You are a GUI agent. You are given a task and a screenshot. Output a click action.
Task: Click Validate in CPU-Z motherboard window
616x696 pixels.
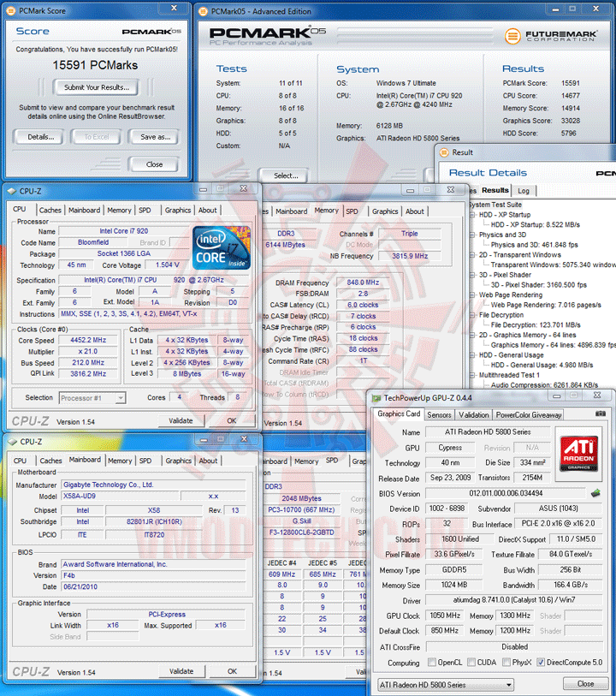(181, 671)
